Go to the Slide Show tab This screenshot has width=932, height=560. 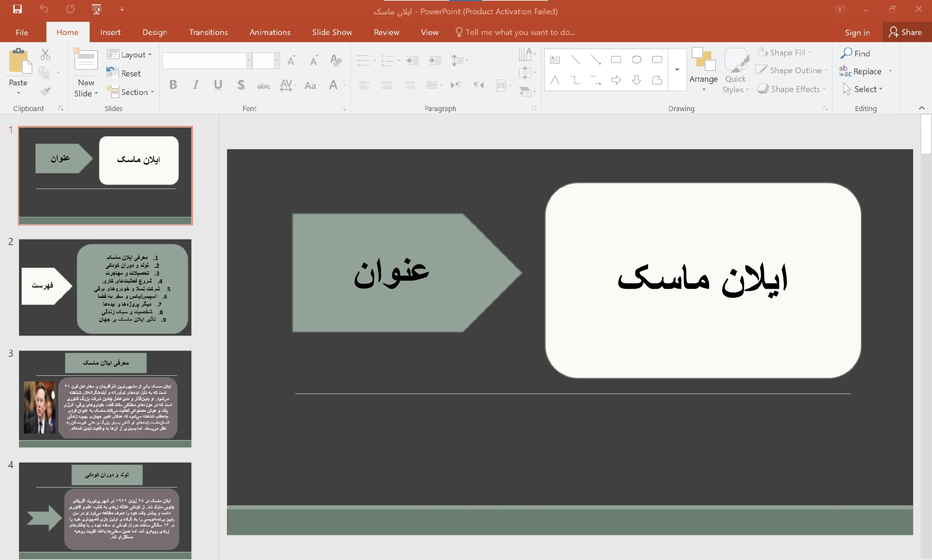point(332,32)
